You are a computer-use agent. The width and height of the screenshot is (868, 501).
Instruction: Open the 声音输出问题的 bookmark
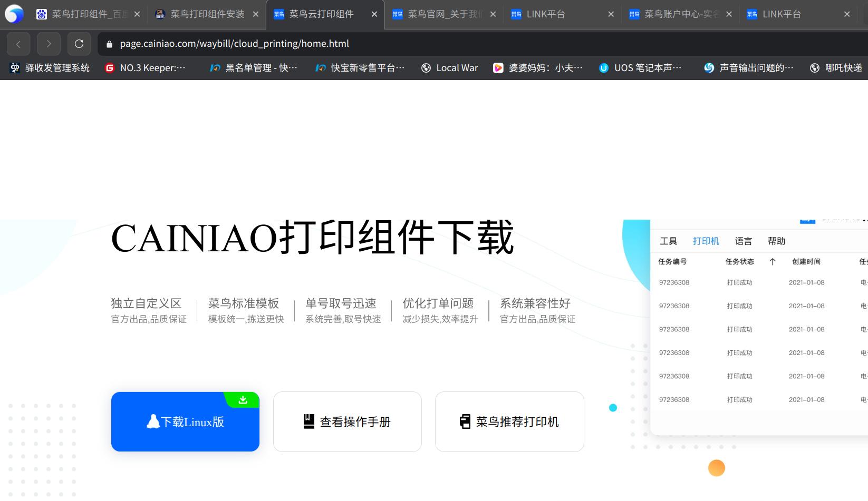click(x=749, y=68)
